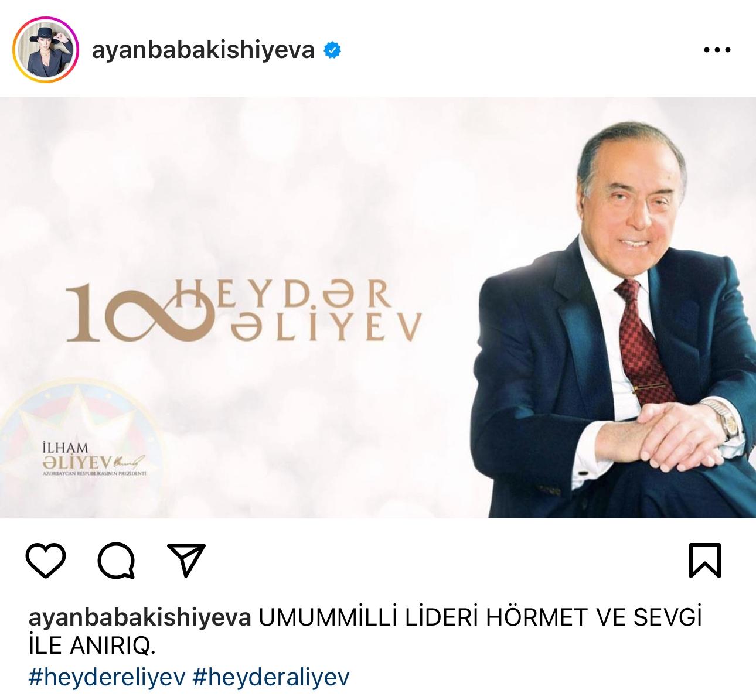Save the post with the bookmark icon
The image size is (756, 700).
(x=704, y=561)
